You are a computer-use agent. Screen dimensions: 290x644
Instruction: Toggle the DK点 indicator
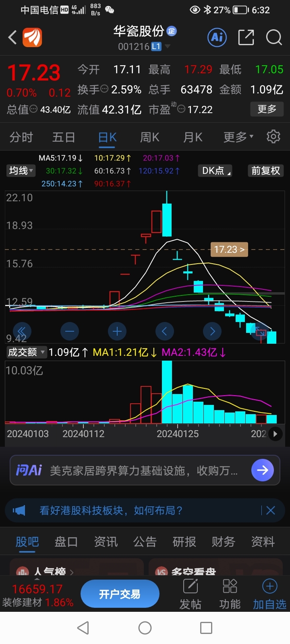pos(215,171)
